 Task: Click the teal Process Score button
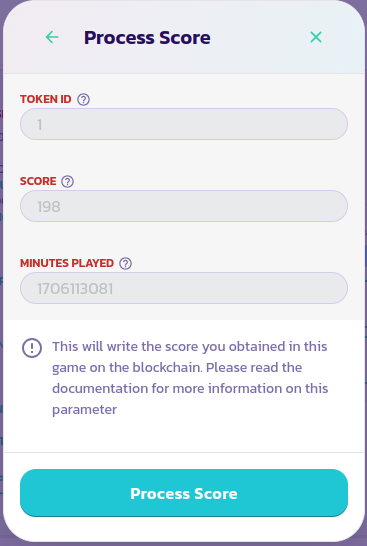184,493
